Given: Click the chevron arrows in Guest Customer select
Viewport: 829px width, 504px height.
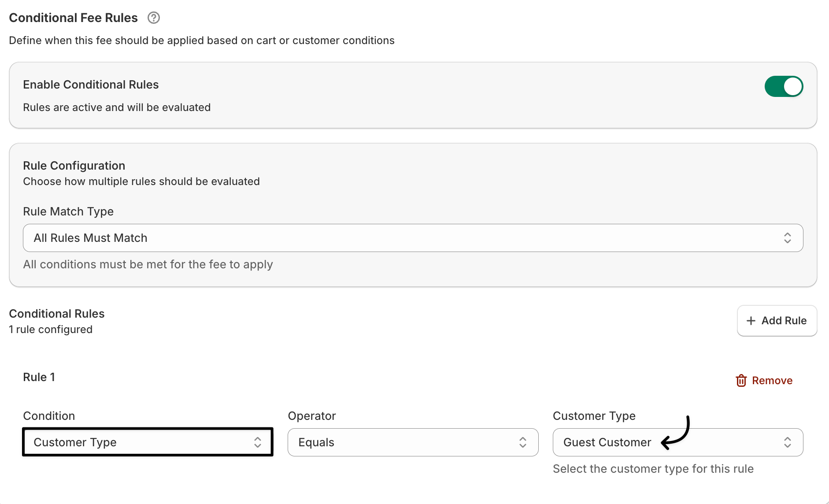Looking at the screenshot, I should click(x=787, y=442).
